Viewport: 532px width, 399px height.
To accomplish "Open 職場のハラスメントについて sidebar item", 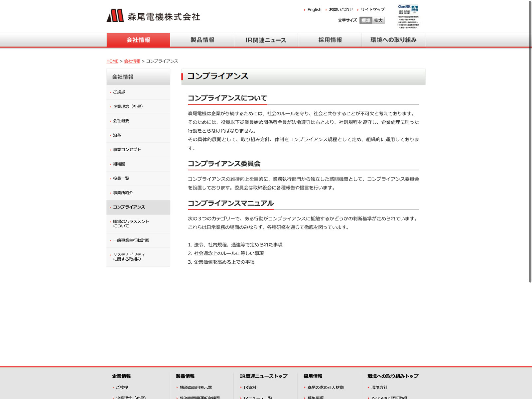I will tap(131, 223).
